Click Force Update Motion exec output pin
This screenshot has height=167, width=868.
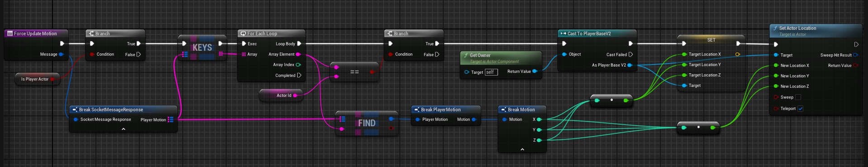click(x=62, y=44)
